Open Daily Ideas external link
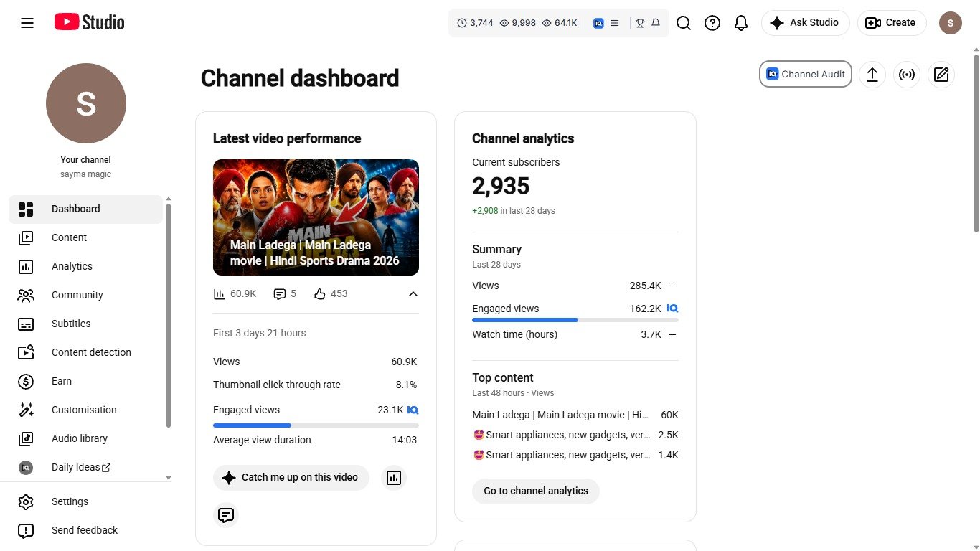Viewport: 980px width, 551px height. click(x=86, y=467)
